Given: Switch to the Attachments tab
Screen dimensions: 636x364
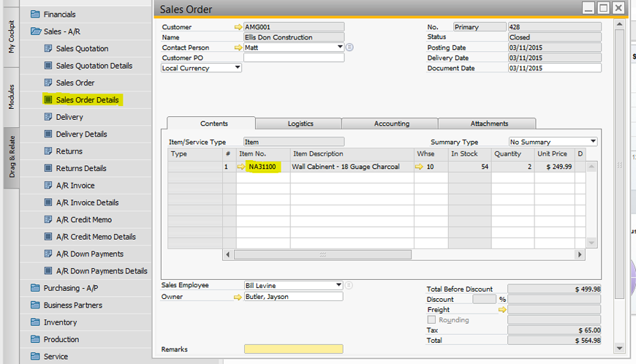Looking at the screenshot, I should [487, 124].
